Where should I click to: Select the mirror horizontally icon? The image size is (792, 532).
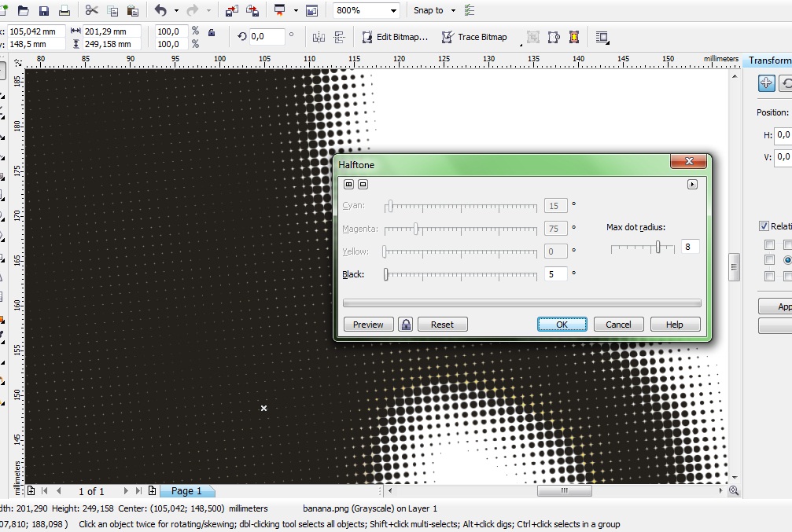(319, 37)
